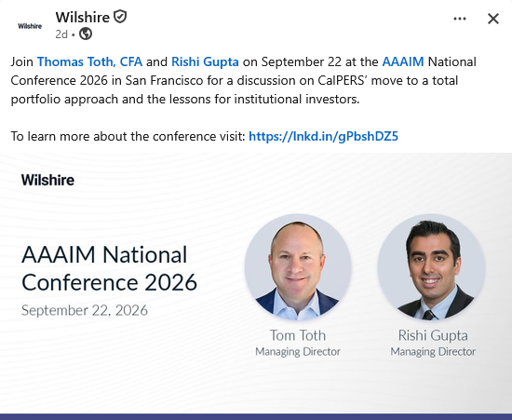Click the globe public visibility icon

pos(86,34)
